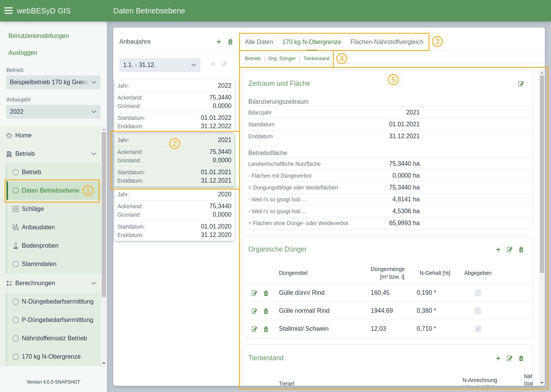Viewport: 551px width, 392px height.
Task: Click the greyed plus icon beside period dropdown
Action: [x=213, y=64]
